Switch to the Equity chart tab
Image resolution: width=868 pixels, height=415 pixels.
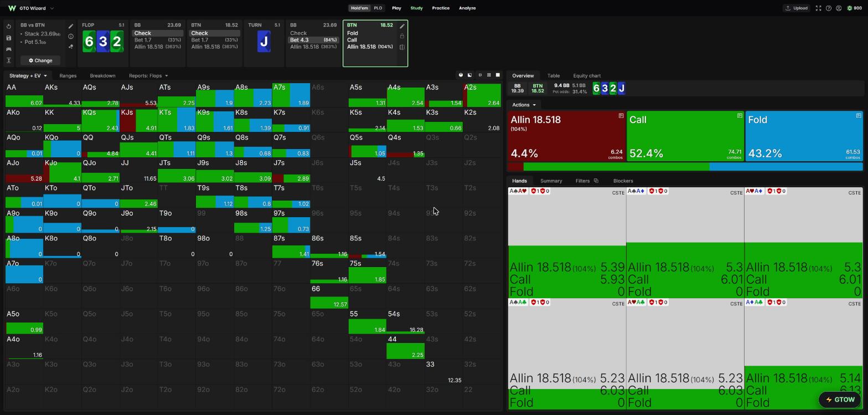click(x=587, y=76)
